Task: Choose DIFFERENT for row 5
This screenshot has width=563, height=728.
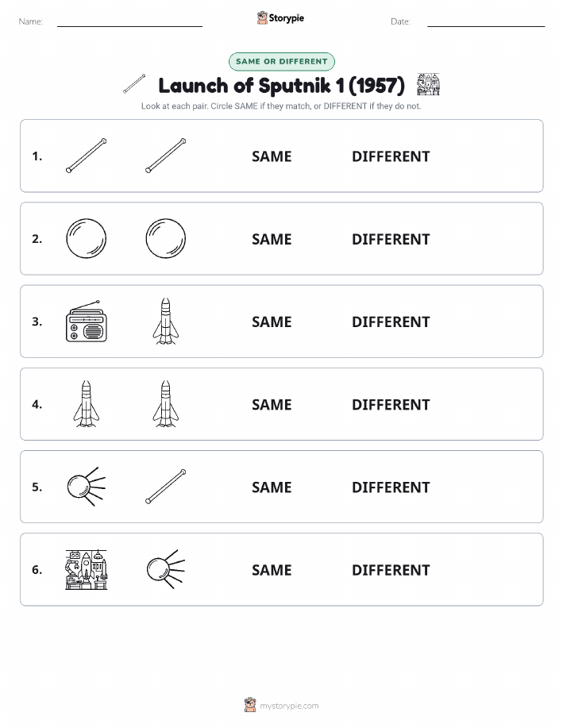Action: (391, 487)
